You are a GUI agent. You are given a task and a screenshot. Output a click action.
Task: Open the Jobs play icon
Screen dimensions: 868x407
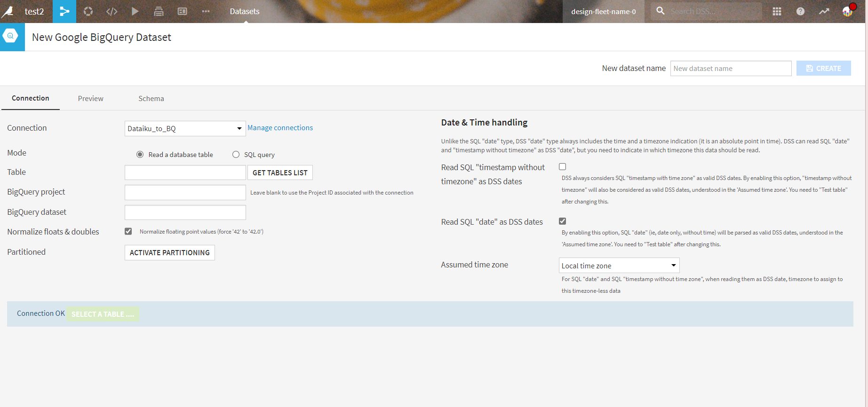(x=135, y=11)
